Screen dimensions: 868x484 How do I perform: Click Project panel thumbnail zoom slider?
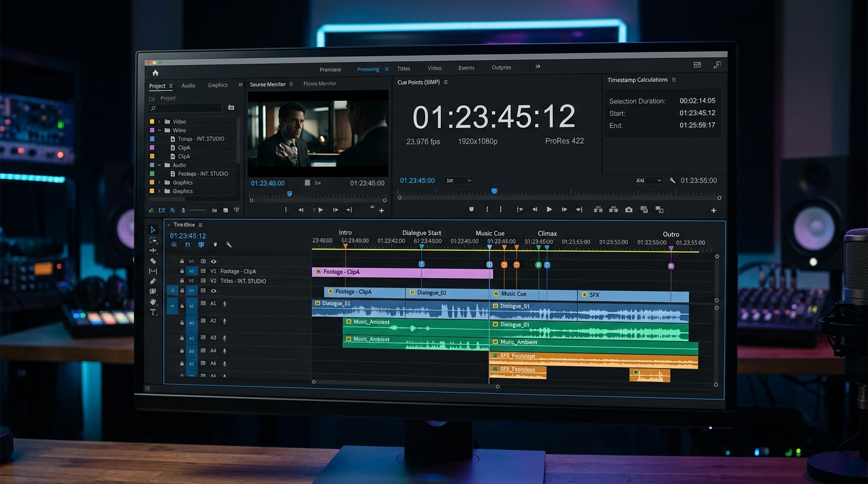[x=197, y=210]
